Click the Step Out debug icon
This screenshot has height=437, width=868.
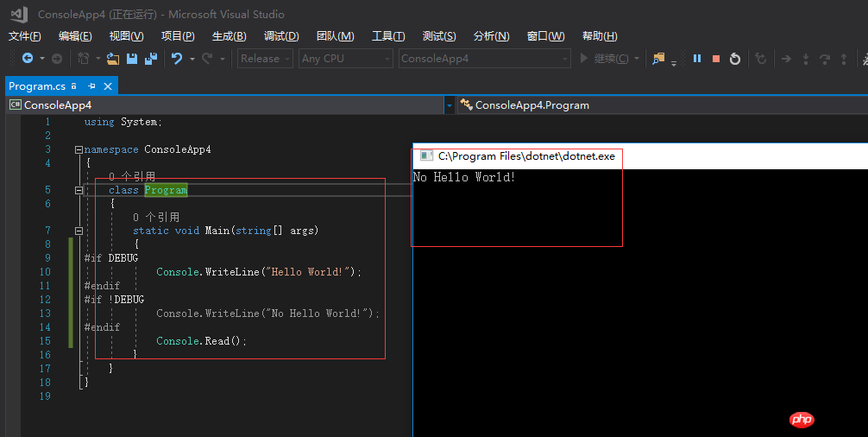[843, 58]
